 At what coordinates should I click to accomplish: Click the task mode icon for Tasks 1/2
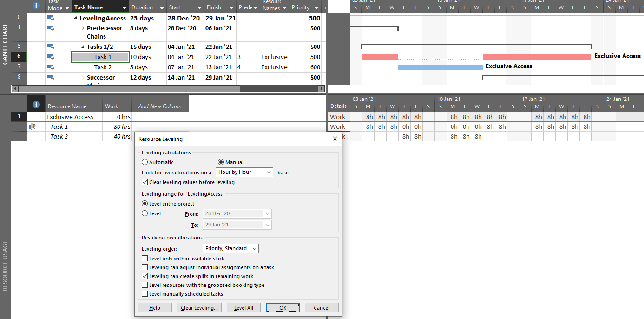click(x=51, y=47)
